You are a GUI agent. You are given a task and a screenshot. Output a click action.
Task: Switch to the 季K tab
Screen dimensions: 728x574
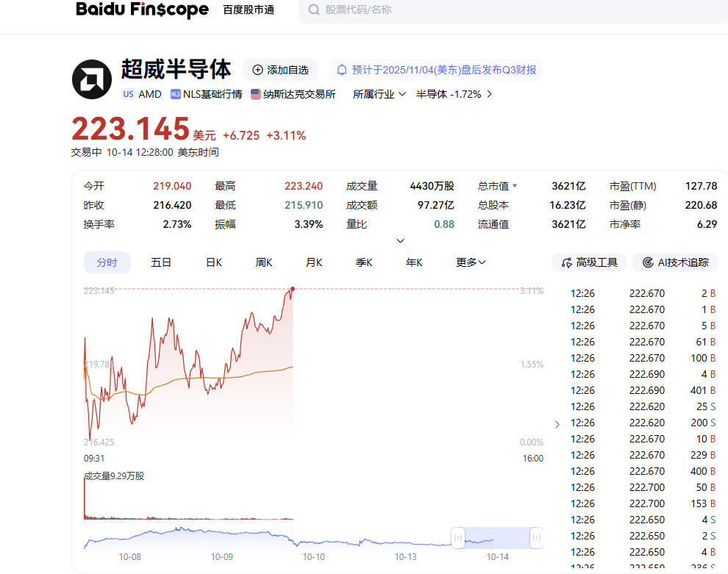pyautogui.click(x=364, y=262)
